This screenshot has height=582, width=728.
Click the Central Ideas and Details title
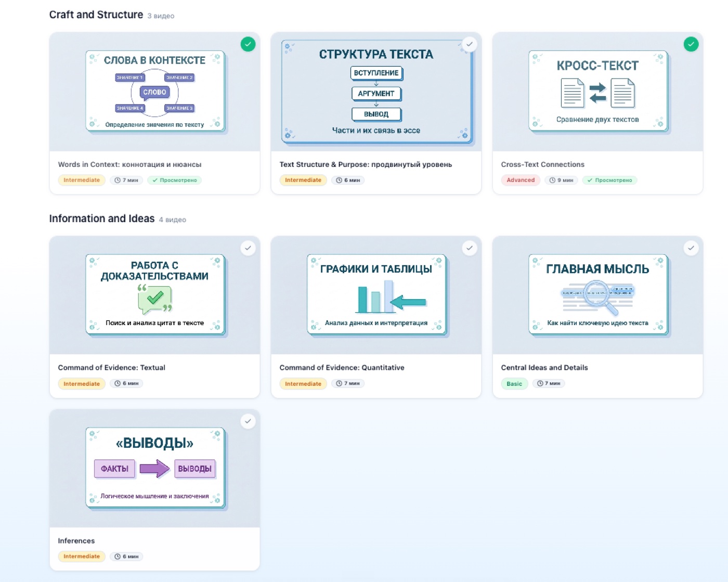coord(544,368)
